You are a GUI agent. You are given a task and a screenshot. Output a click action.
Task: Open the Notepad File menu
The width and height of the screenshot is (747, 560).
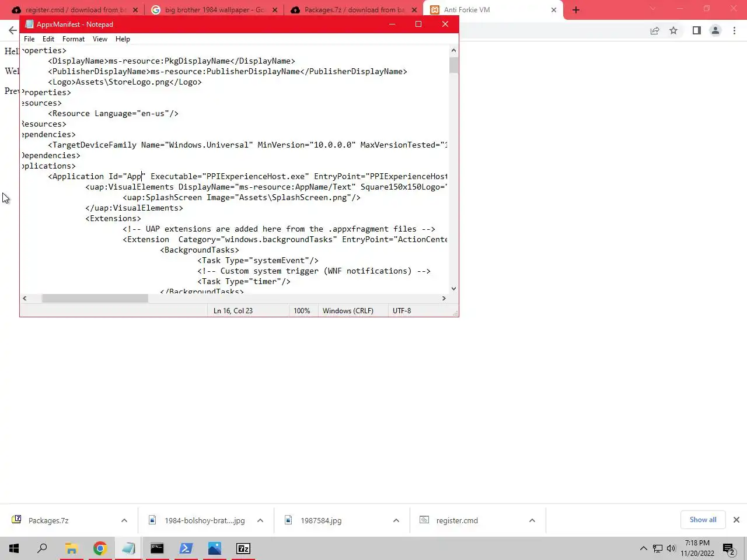[x=29, y=39]
